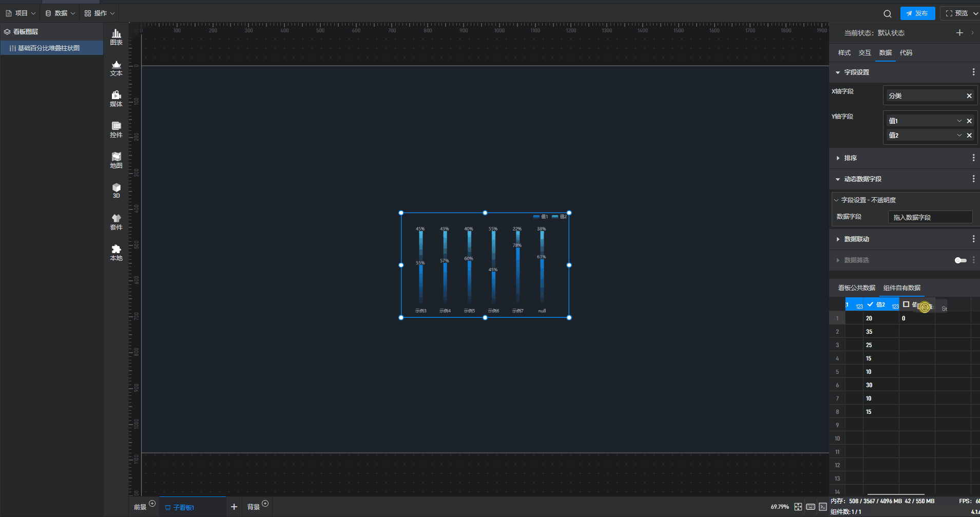The height and width of the screenshot is (517, 980).
Task: Click data cell with value 25
Action: (x=881, y=345)
